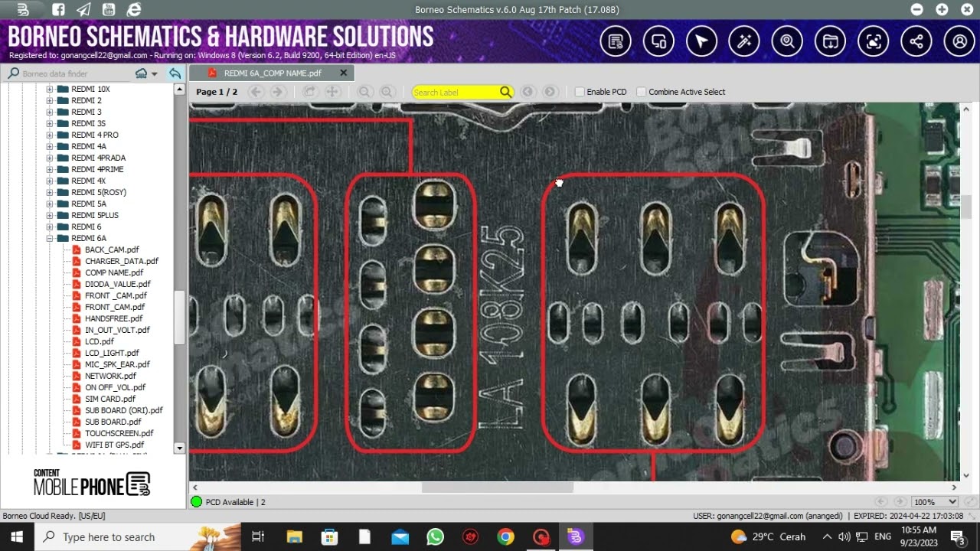Open the user account profile icon
Viewport: 980px width, 551px height.
959,41
